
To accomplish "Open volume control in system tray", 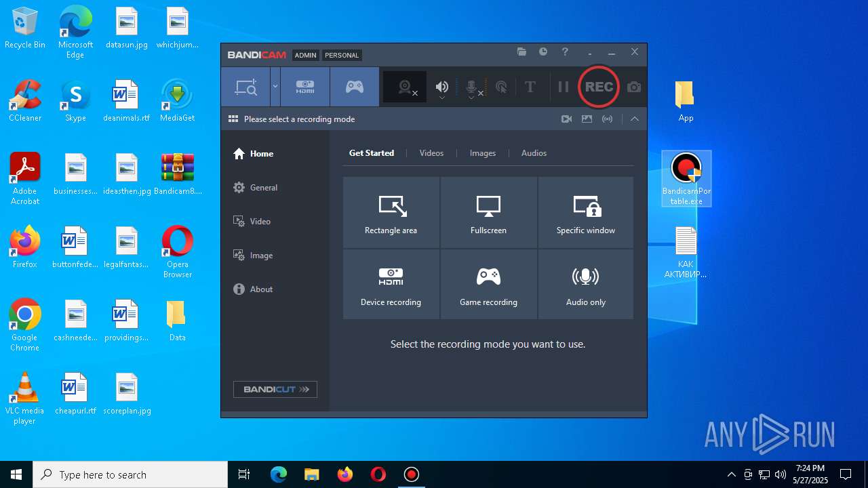I will pos(781,474).
